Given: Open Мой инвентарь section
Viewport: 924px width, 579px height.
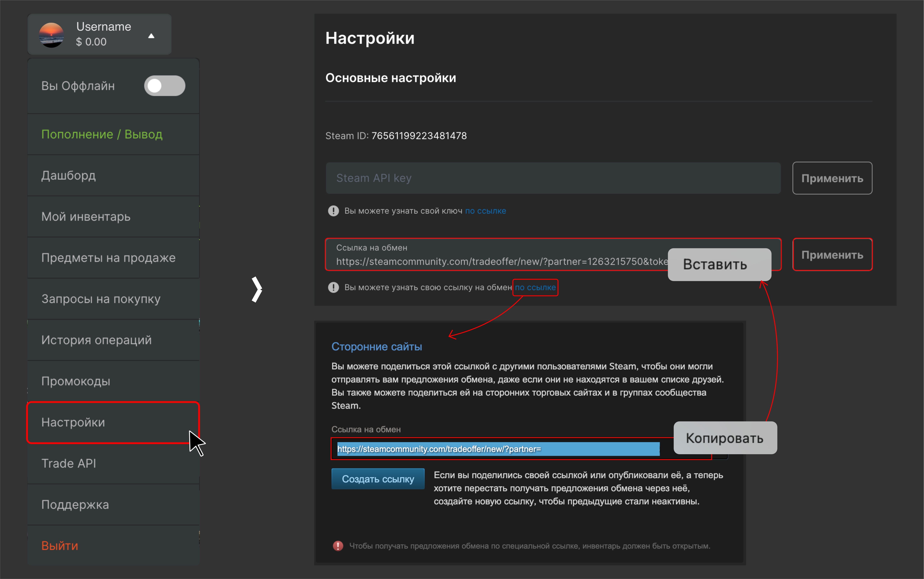Looking at the screenshot, I should (86, 217).
